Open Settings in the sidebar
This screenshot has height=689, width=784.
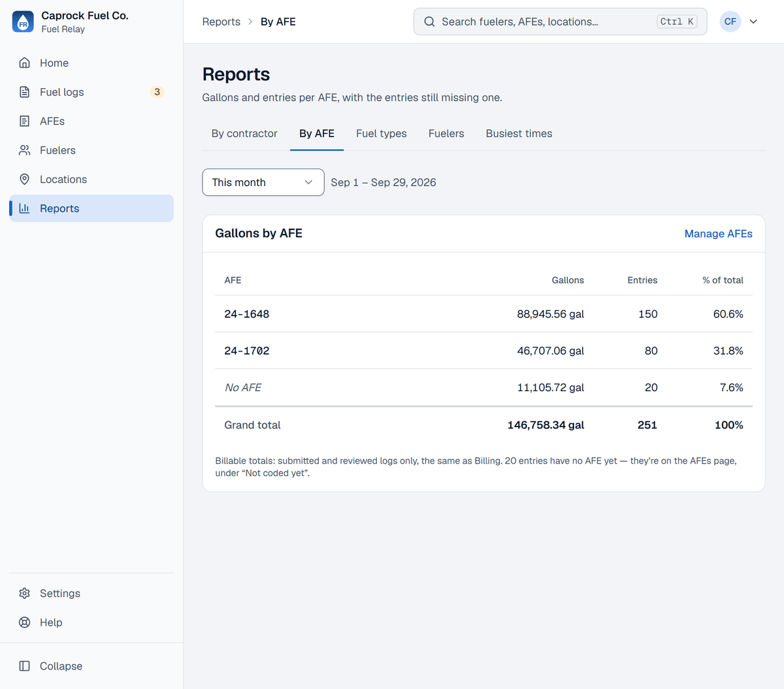(91, 593)
